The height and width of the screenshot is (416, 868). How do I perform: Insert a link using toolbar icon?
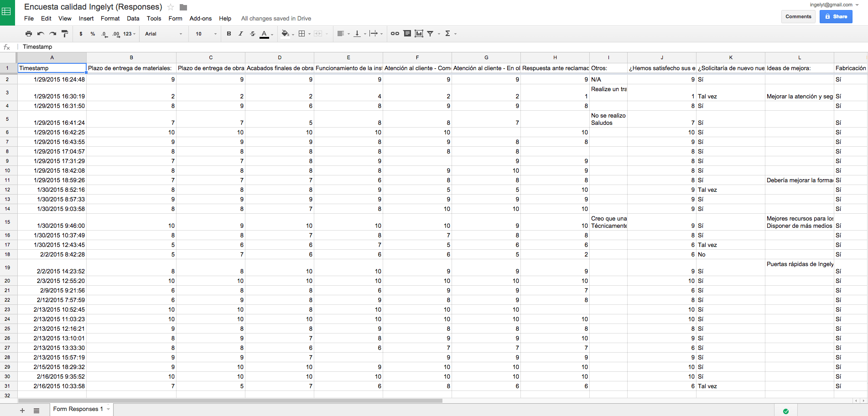click(x=395, y=34)
